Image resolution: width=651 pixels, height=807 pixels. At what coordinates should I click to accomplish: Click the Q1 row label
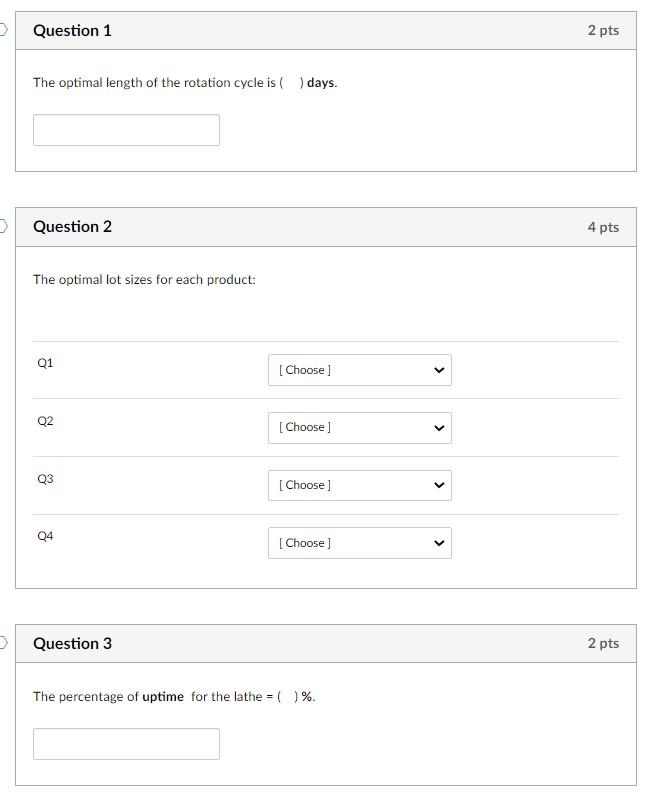(44, 362)
